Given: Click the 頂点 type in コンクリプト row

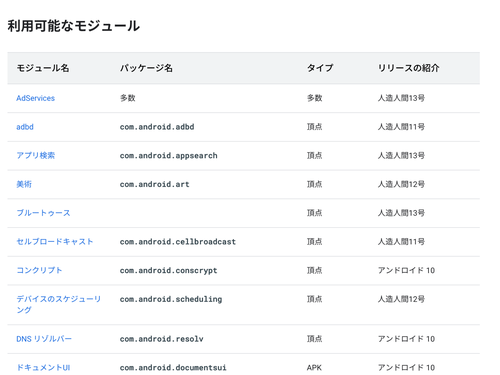Looking at the screenshot, I should click(x=315, y=270).
